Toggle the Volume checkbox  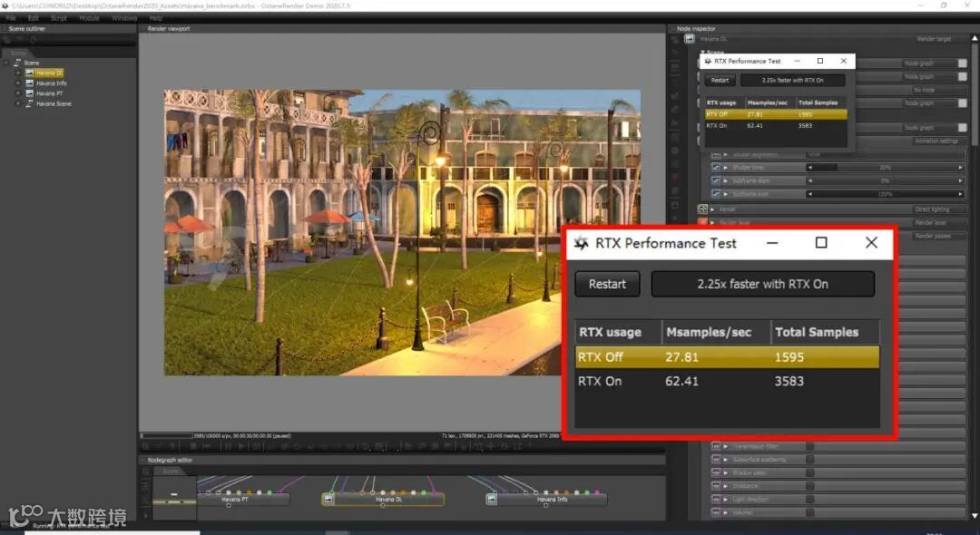(809, 512)
